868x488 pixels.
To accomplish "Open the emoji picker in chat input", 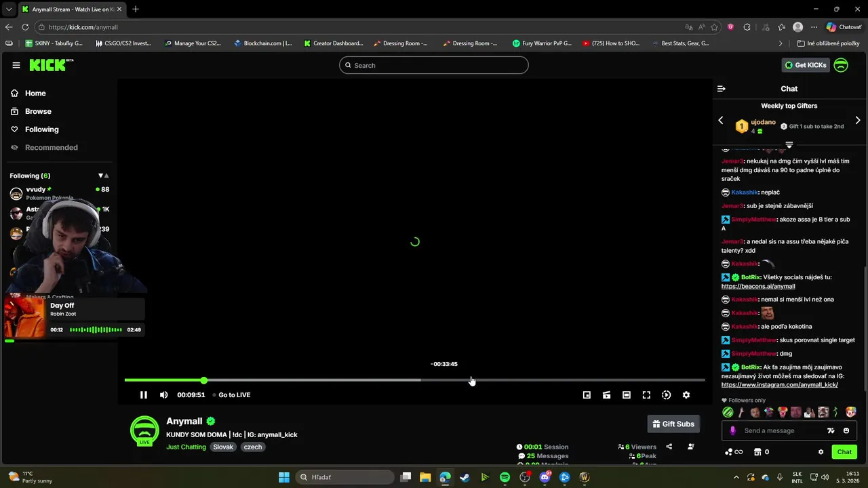I will pyautogui.click(x=846, y=430).
